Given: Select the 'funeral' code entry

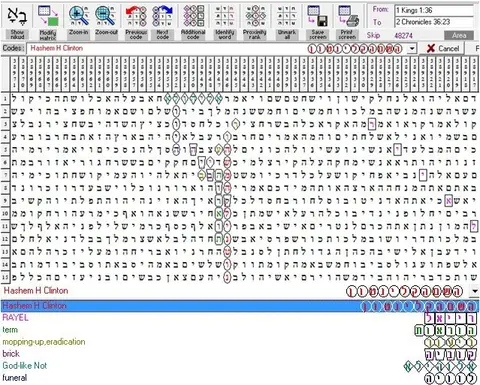Looking at the screenshot, I should tap(240, 378).
